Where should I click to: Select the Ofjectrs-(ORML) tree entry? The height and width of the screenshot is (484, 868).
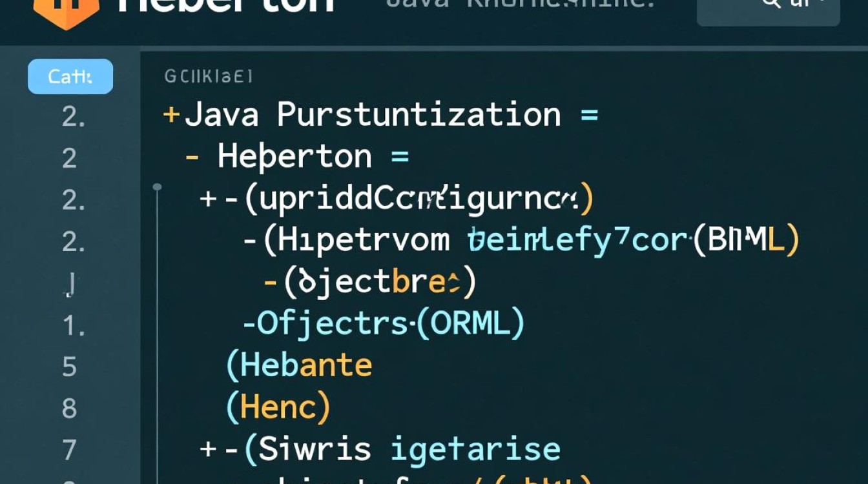tap(384, 324)
